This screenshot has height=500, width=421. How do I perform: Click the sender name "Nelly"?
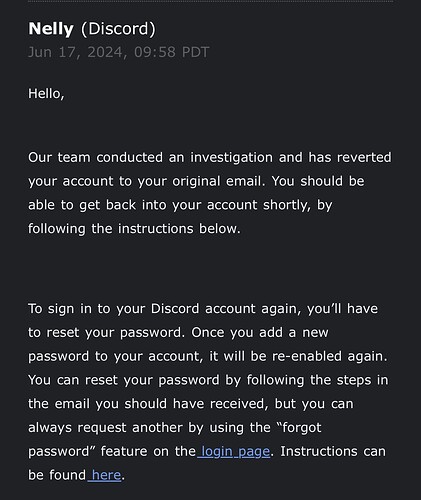tap(51, 30)
